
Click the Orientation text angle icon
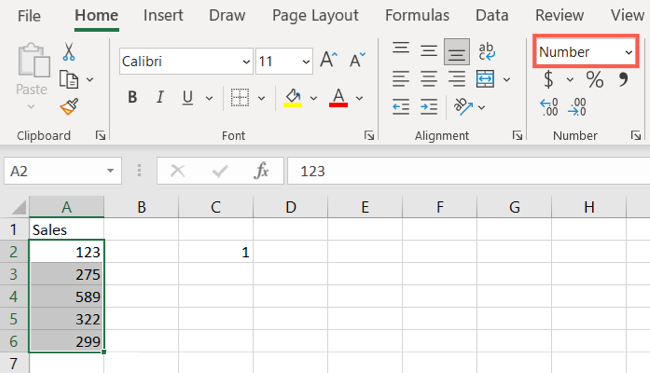[463, 107]
